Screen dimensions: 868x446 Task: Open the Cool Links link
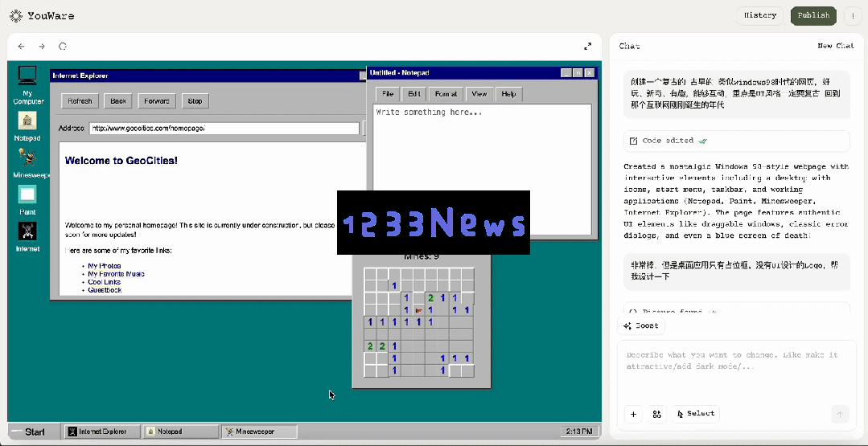point(104,282)
